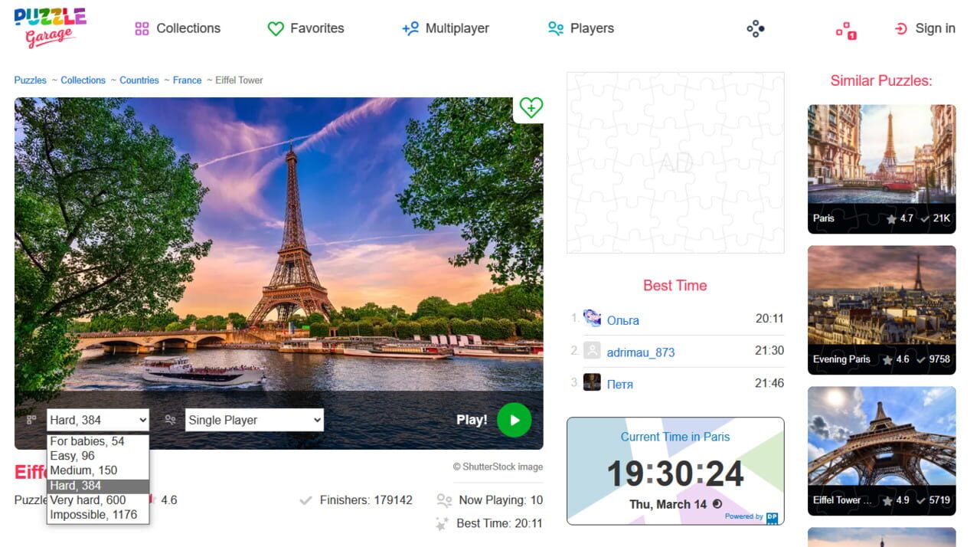This screenshot has width=980, height=547.
Task: Open the Hard, 384 difficulty dropdown
Action: 98,420
